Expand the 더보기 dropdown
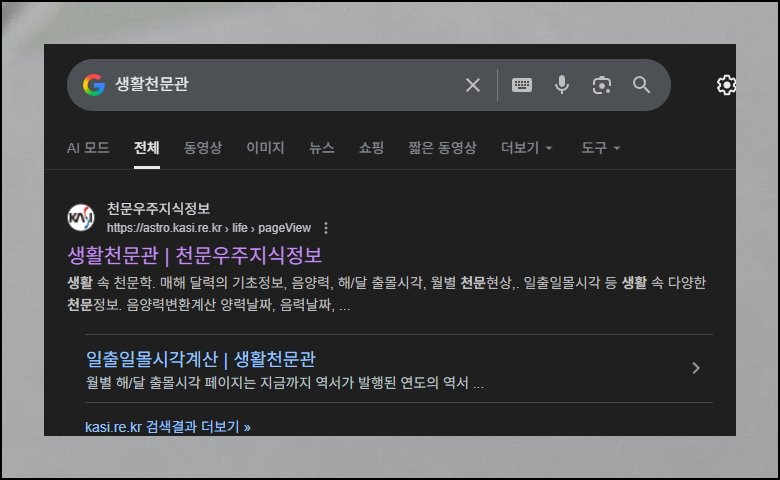The image size is (780, 480). 527,148
